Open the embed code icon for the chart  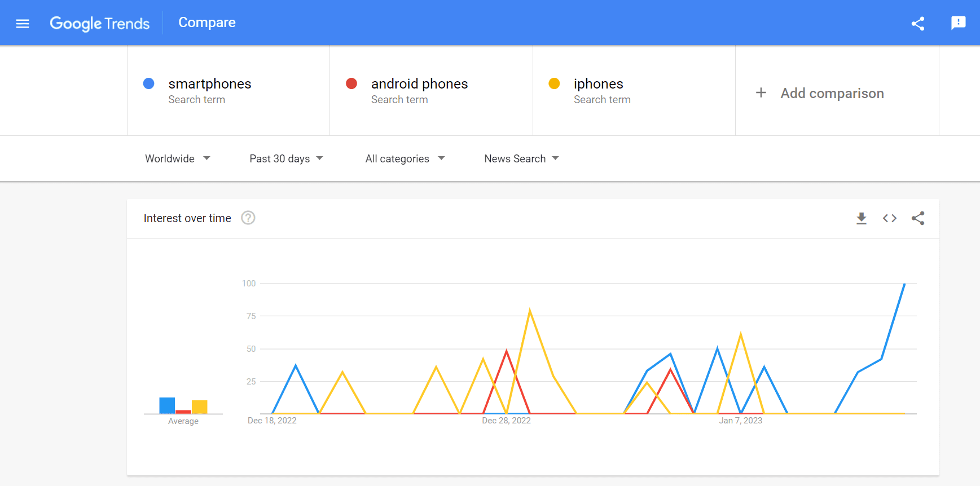[889, 218]
